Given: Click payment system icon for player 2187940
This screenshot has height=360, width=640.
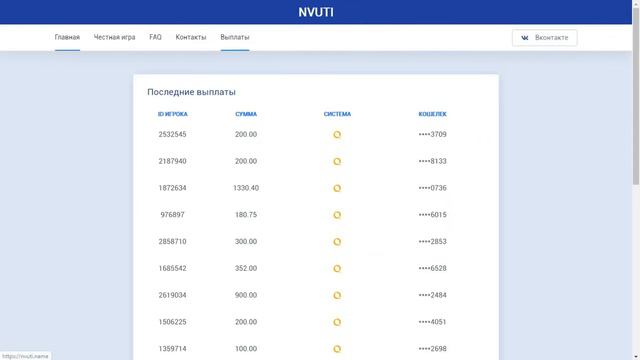Looking at the screenshot, I should 337,162.
